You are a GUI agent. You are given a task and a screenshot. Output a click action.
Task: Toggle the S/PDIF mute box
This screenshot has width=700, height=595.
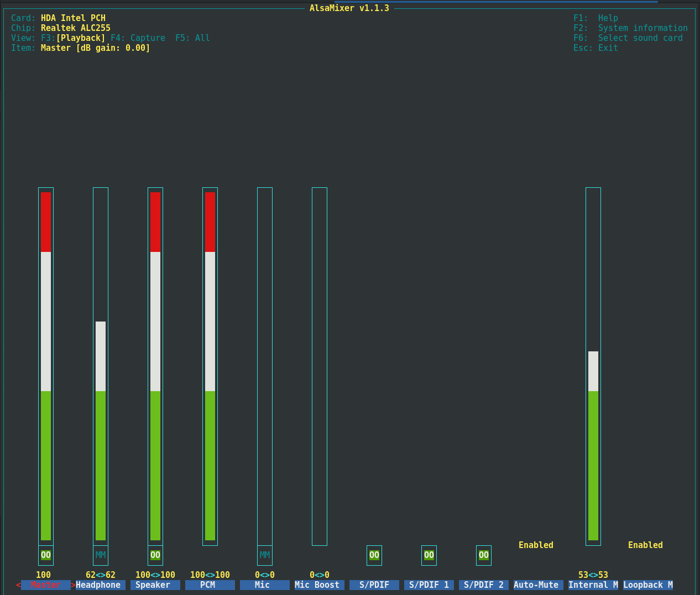click(x=374, y=555)
